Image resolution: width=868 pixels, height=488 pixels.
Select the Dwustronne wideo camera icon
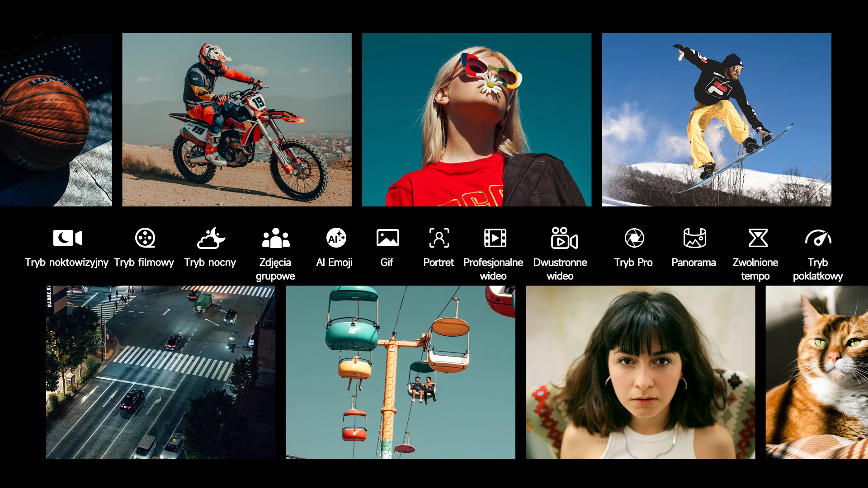point(564,238)
